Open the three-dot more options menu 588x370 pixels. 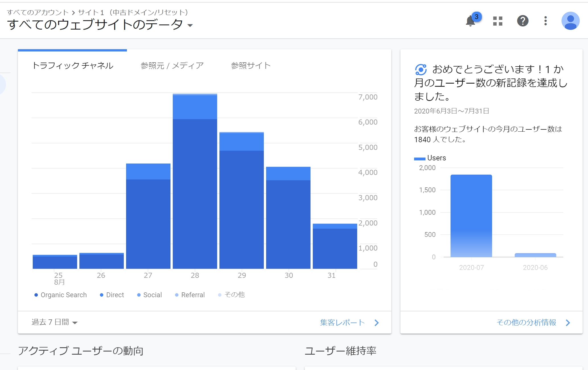545,21
